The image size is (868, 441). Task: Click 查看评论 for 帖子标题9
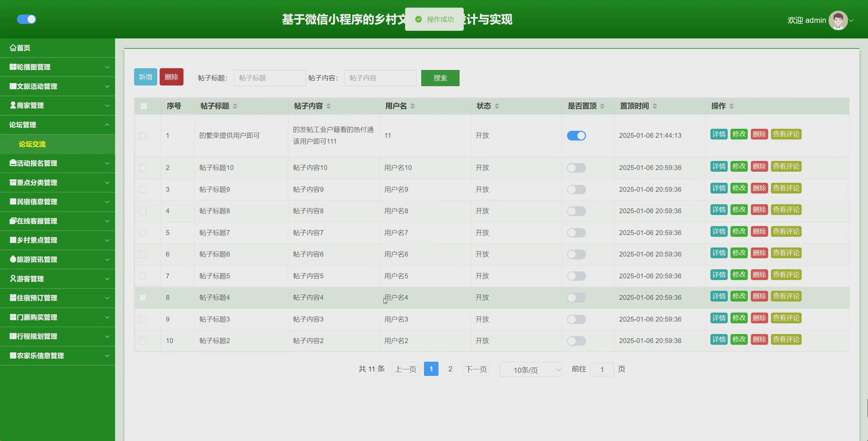786,188
